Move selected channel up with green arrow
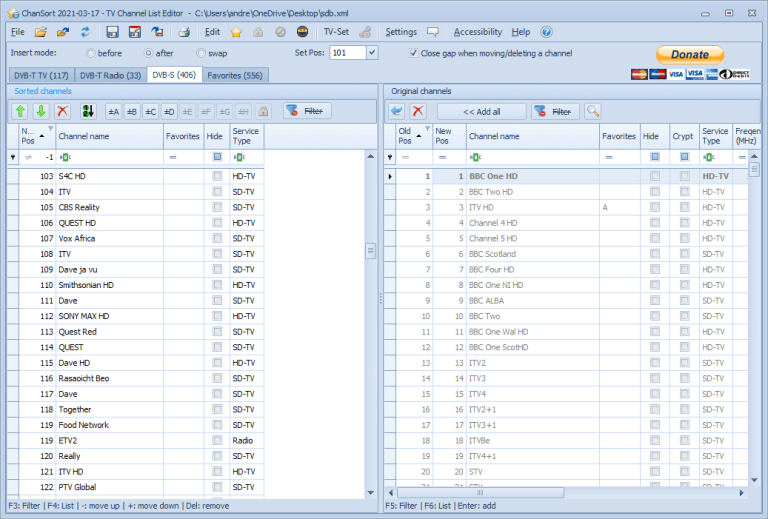The height and width of the screenshot is (519, 768). [x=20, y=111]
